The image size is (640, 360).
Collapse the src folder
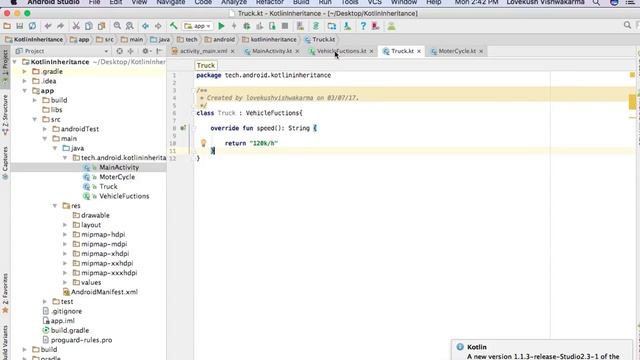click(35, 119)
